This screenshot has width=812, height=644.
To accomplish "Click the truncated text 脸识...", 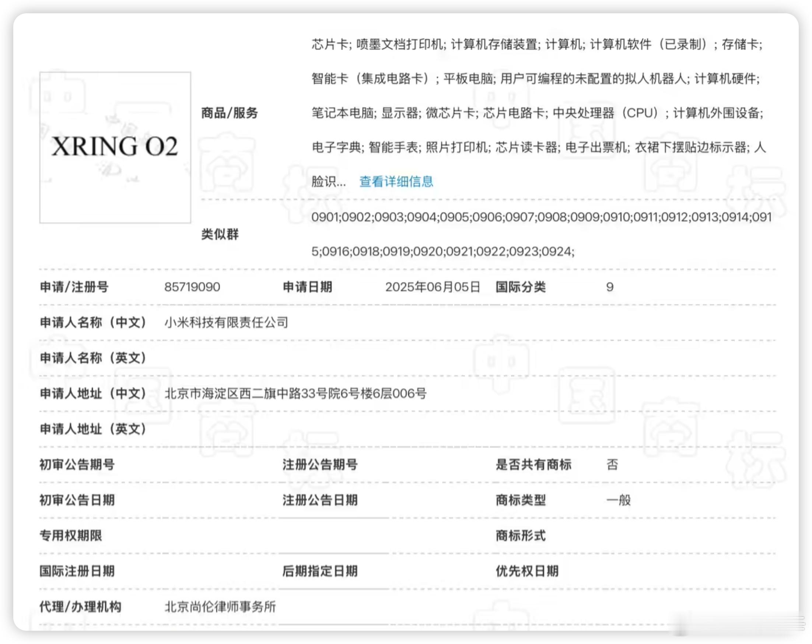I will pyautogui.click(x=328, y=182).
